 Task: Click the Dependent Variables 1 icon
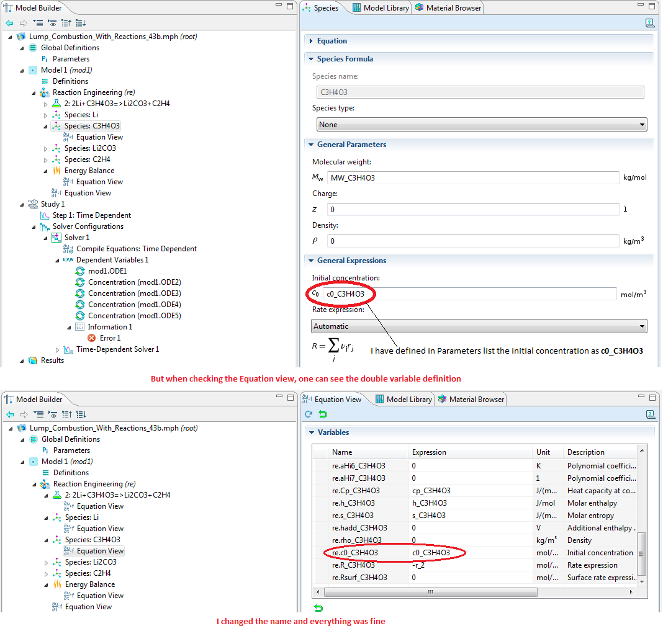[68, 260]
